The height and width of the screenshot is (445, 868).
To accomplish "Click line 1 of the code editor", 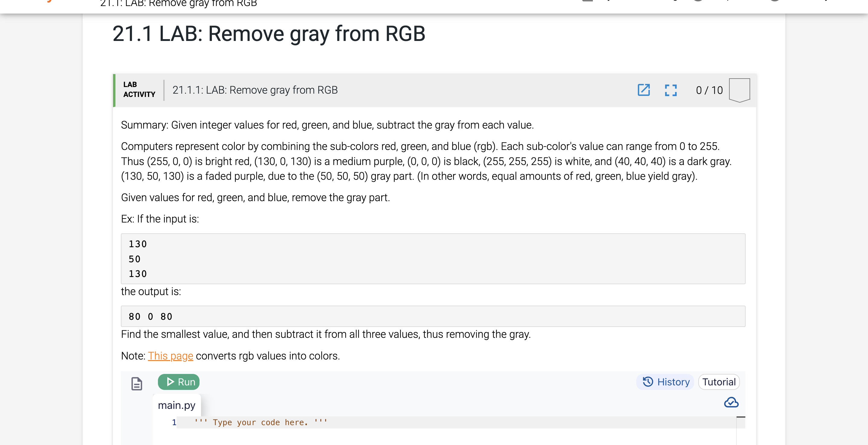I will pyautogui.click(x=259, y=422).
